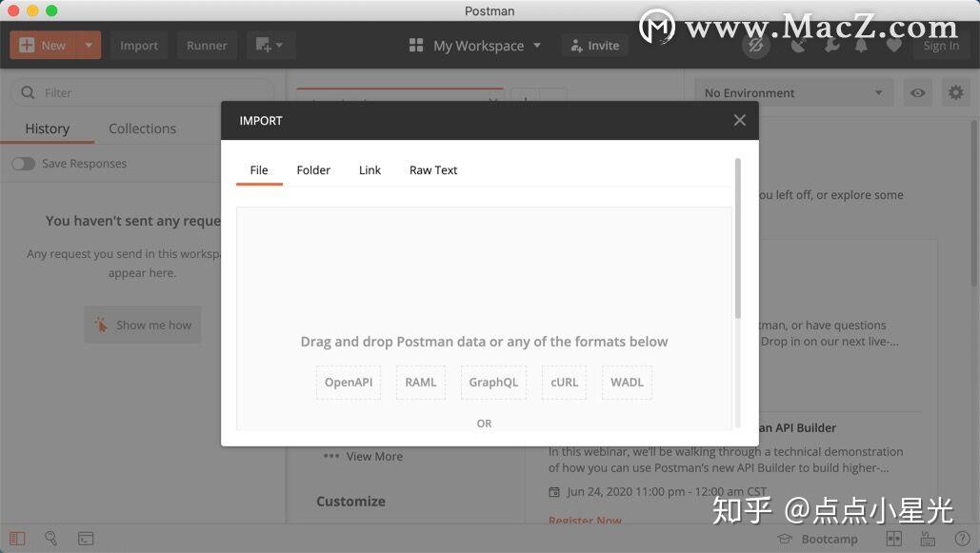
Task: Select the Raw Text tab in Import dialog
Action: tap(433, 170)
